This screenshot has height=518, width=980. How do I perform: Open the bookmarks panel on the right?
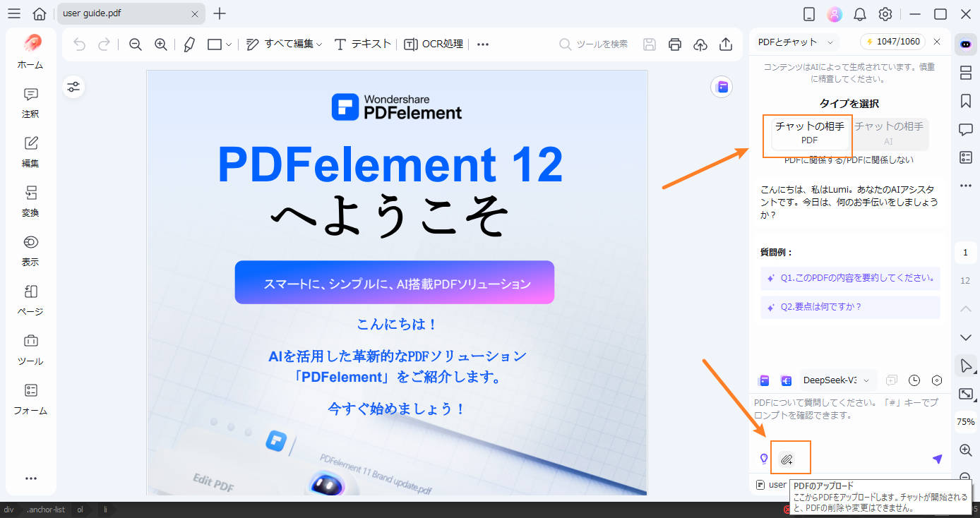click(965, 101)
